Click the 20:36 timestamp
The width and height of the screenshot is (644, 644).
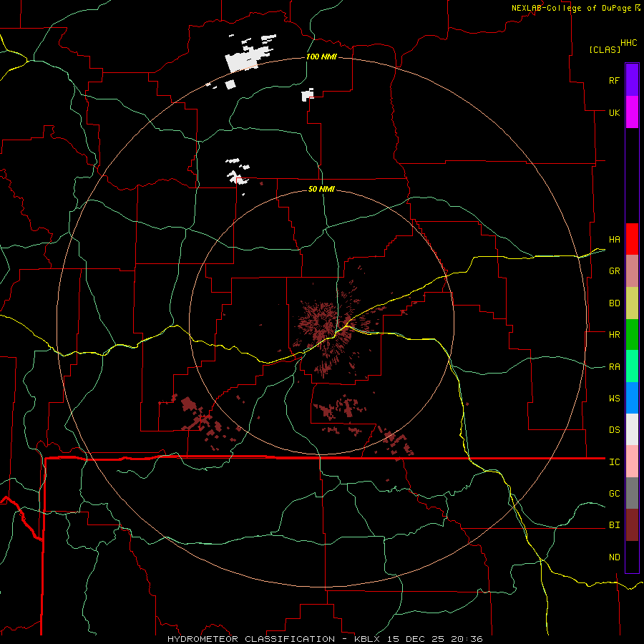467,639
